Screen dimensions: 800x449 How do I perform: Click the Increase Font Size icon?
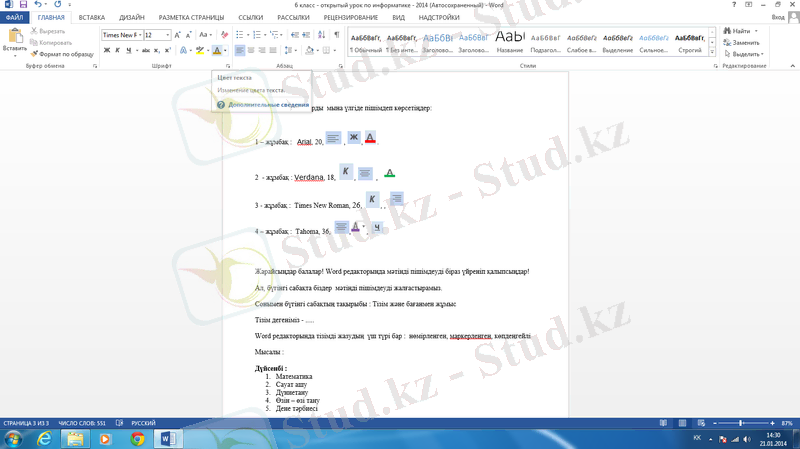178,35
